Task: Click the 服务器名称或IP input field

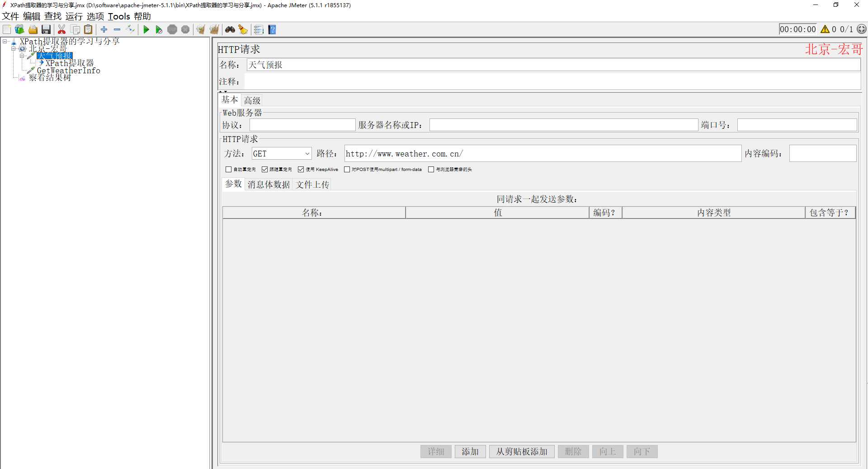Action: (x=564, y=125)
